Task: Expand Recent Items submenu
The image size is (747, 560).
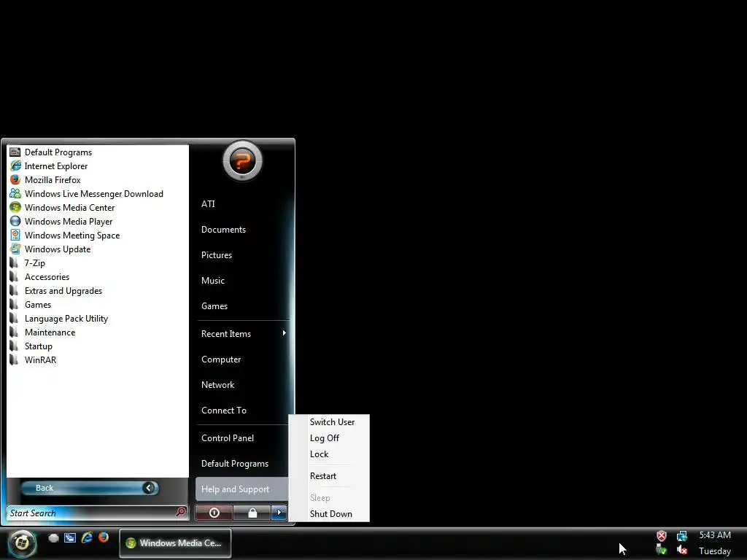Action: coord(242,334)
